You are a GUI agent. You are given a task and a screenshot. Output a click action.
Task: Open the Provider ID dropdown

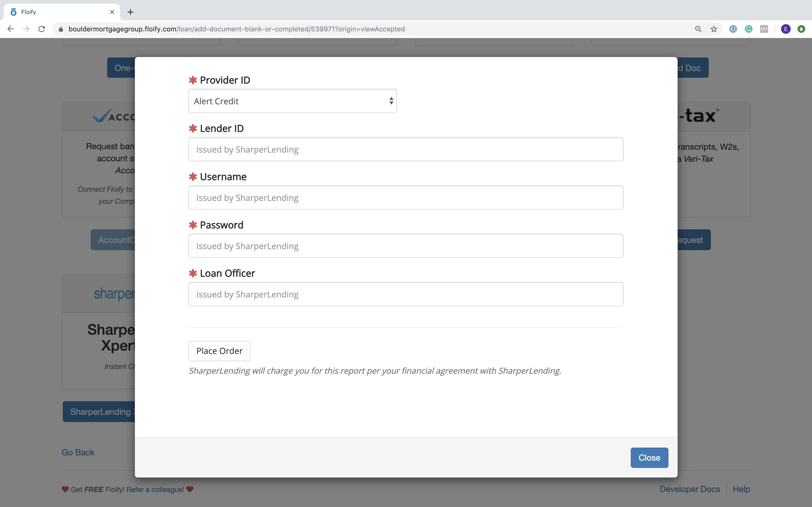[x=292, y=101]
